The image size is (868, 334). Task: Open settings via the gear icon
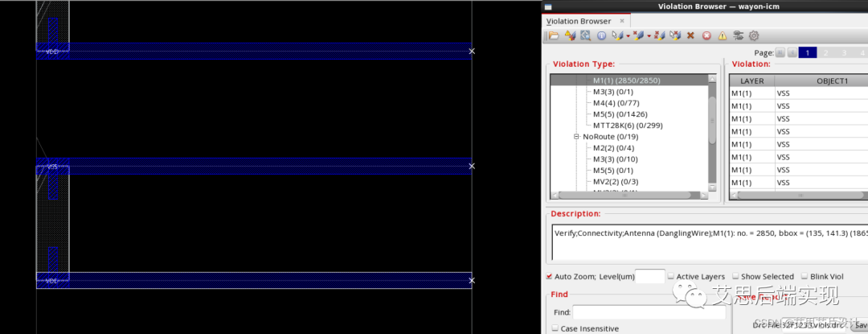tap(754, 36)
